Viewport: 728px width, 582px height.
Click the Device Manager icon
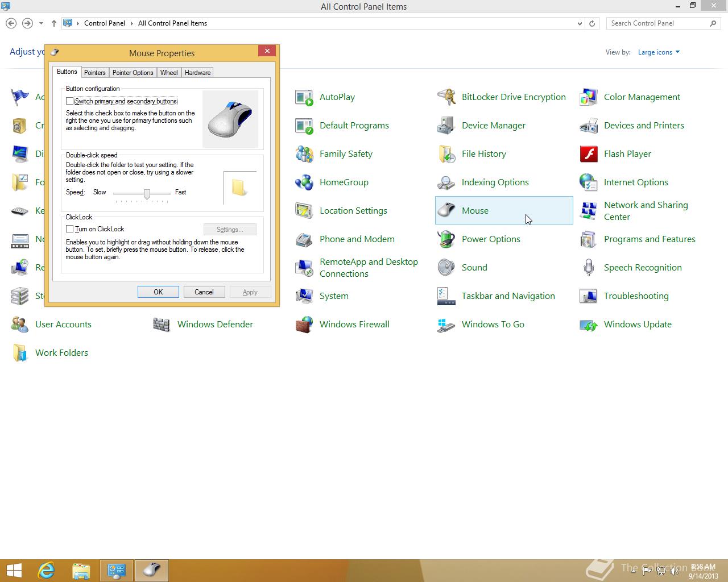[446, 126]
